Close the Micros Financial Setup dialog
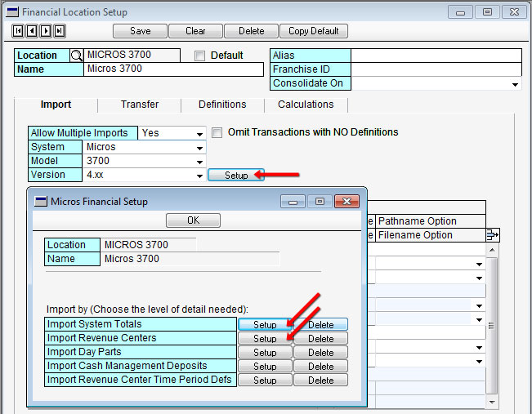The width and height of the screenshot is (532, 414). [x=346, y=202]
